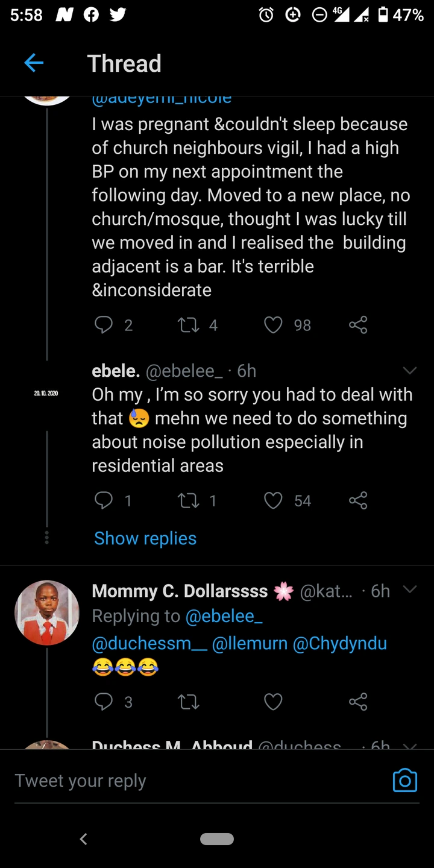Expand Show replies under ebele's tweet
Image resolution: width=434 pixels, height=868 pixels.
[x=145, y=538]
